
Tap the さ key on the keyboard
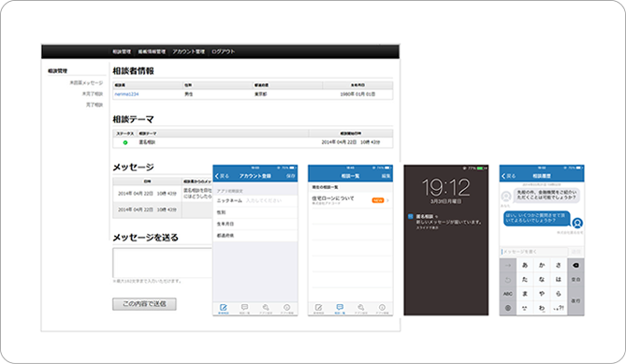coord(559,265)
